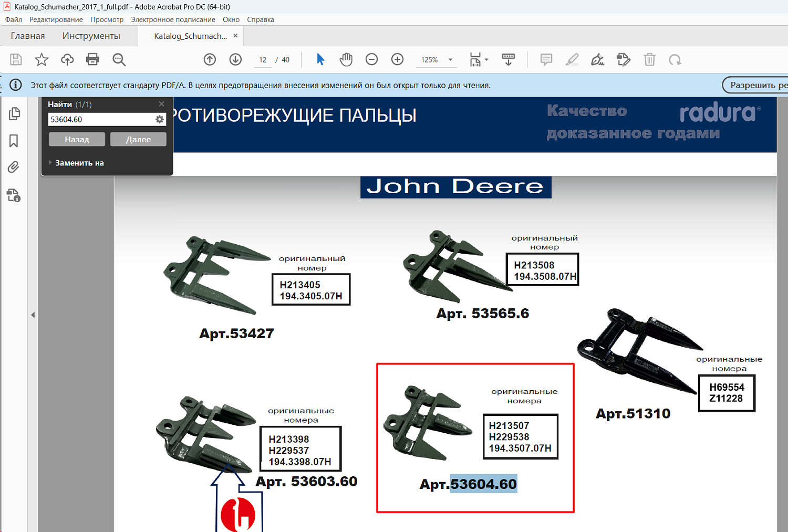Click the H213405 original number text
This screenshot has width=788, height=532.
tap(300, 285)
